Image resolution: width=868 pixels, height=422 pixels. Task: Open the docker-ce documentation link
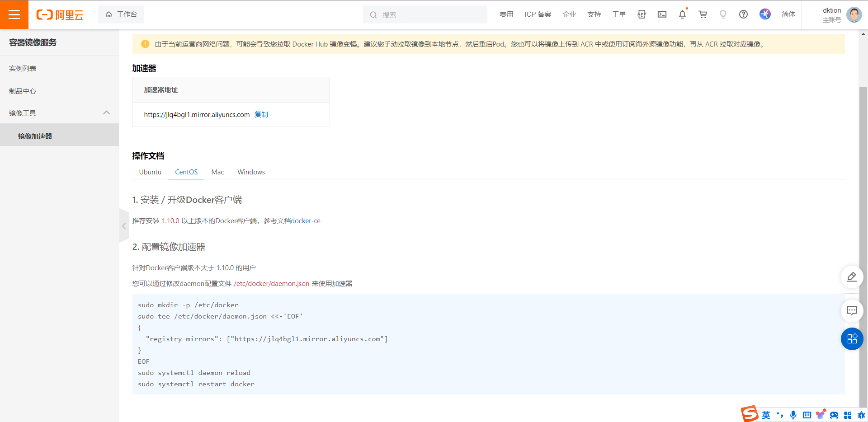306,221
